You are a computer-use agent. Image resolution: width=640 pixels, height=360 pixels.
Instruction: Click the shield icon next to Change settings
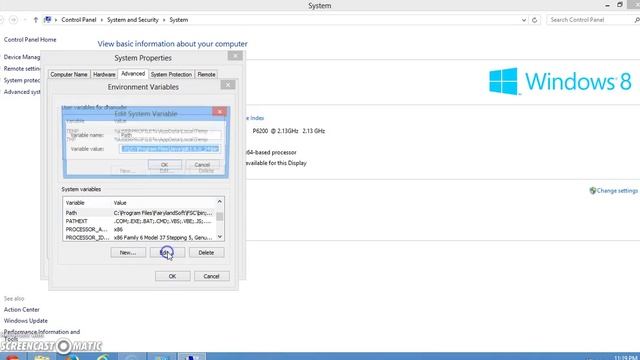(593, 191)
